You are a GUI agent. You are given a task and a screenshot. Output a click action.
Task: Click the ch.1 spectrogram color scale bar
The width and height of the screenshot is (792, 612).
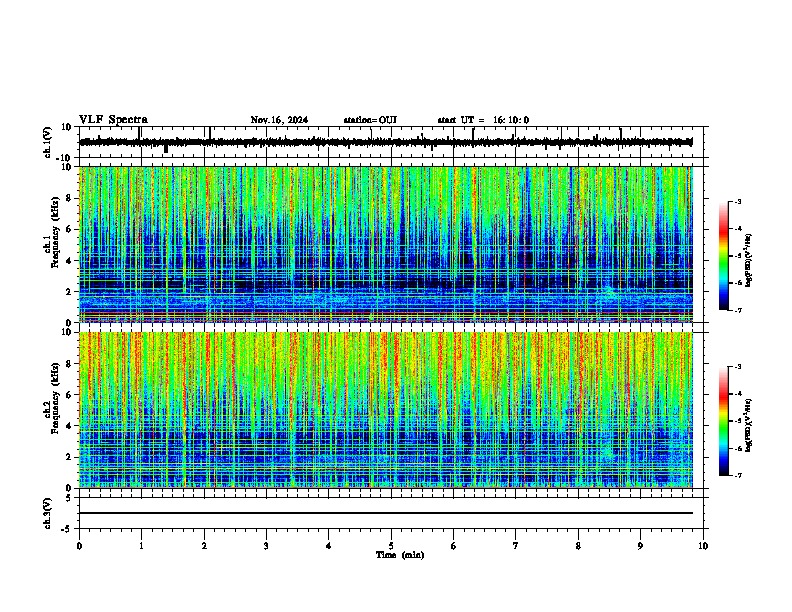[x=724, y=256]
